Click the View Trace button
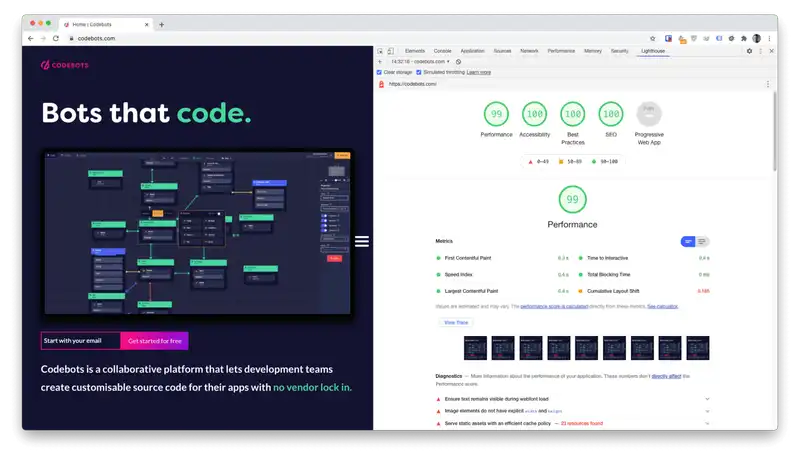Screen dimensions: 800x459 (x=455, y=322)
